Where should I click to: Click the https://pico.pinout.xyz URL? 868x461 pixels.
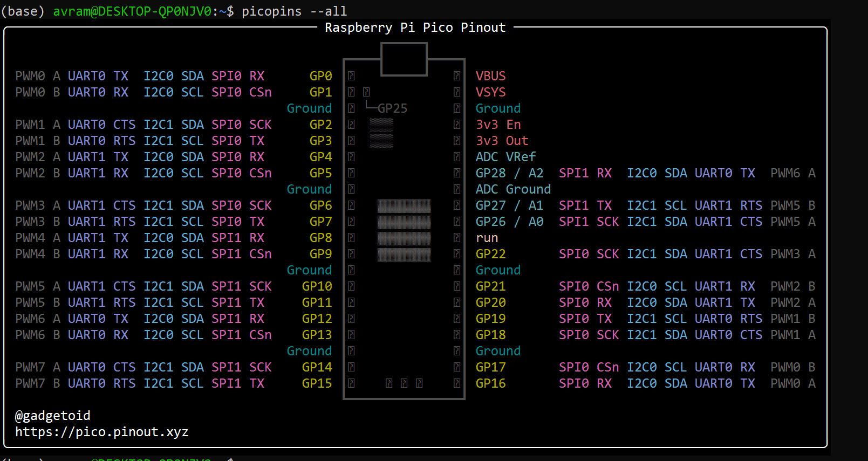(x=102, y=432)
